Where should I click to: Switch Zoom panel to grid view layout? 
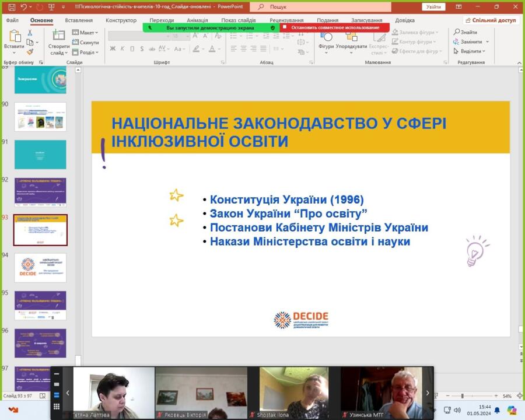click(57, 406)
